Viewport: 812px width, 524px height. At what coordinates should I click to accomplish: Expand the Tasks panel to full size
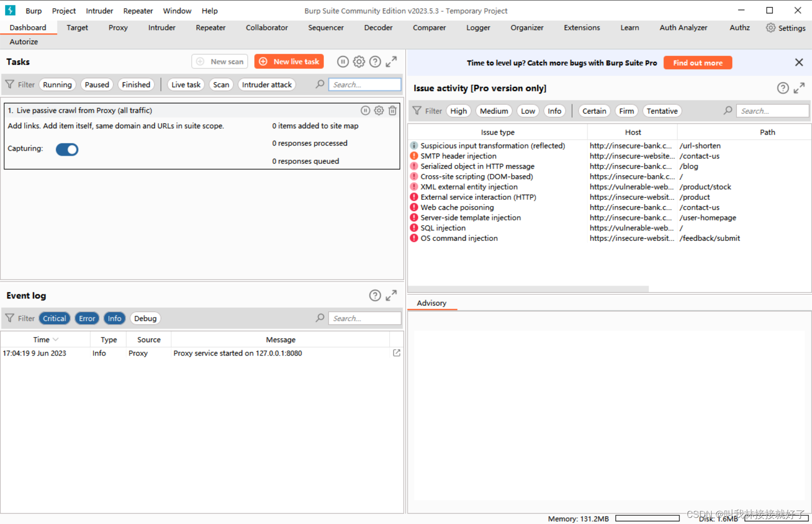tap(392, 62)
